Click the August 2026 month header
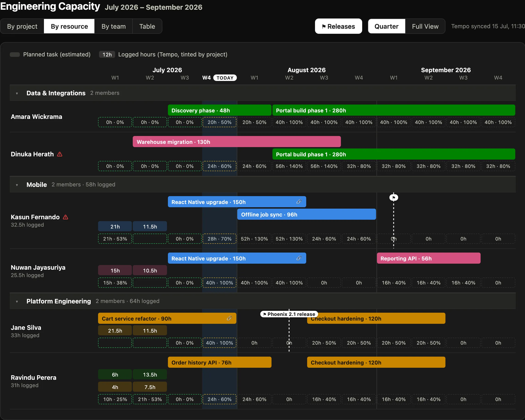Screen dimensions: 525x420 click(x=306, y=70)
